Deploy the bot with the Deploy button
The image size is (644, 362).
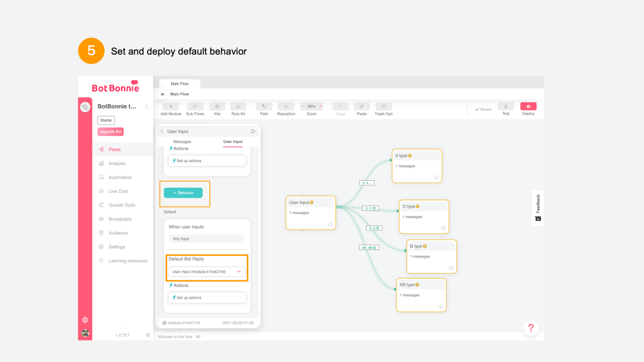point(529,106)
